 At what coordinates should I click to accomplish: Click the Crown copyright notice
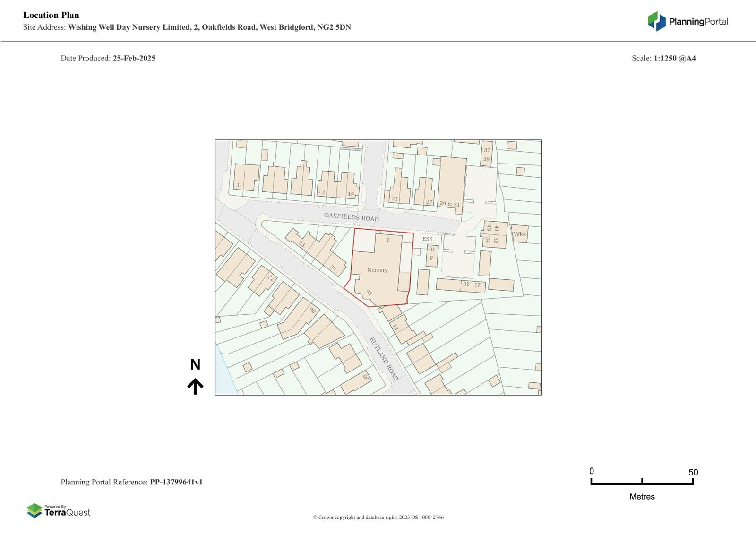click(x=378, y=517)
